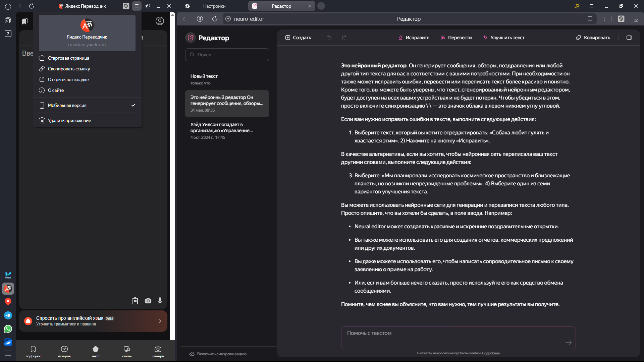This screenshot has width=644, height=362.
Task: Click the Исправить button
Action: [414, 38]
